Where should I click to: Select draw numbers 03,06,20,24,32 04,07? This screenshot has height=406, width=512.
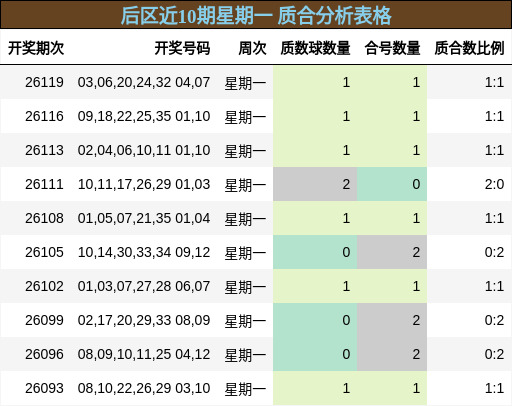[144, 82]
